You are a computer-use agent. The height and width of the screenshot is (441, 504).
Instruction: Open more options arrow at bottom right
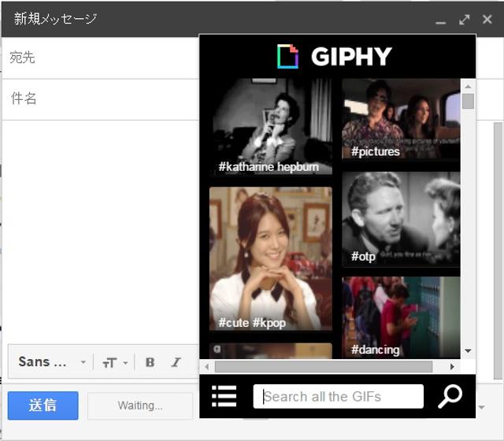(481, 407)
